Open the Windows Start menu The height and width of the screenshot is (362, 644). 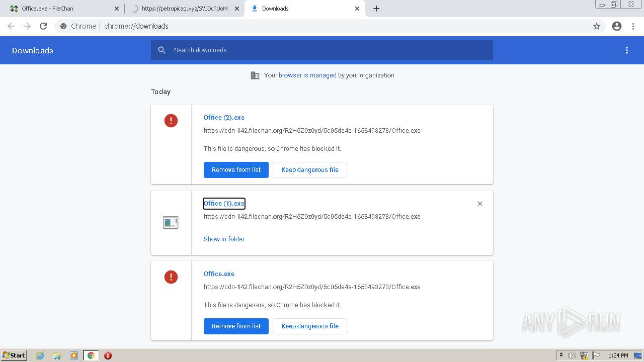click(14, 355)
